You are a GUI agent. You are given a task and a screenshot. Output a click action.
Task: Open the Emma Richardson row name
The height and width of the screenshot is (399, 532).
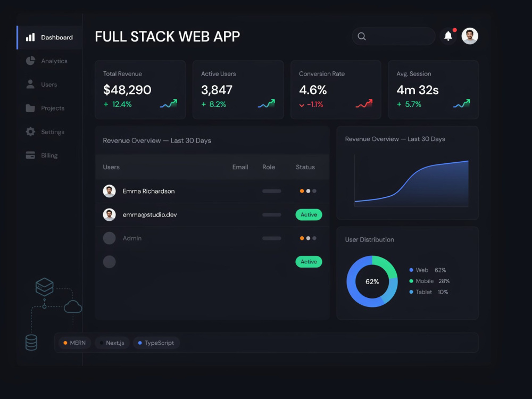pos(148,191)
